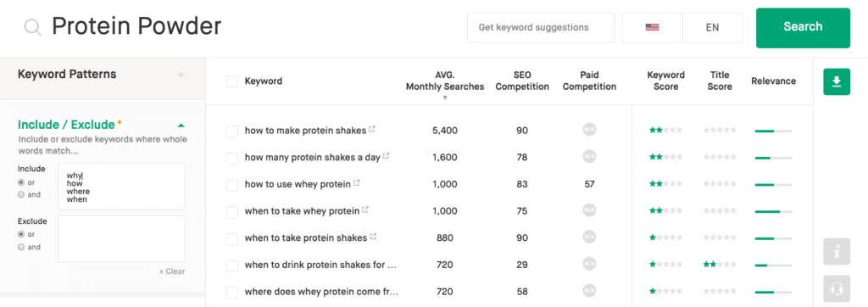Select the Exclude 'and' radio button
The image size is (868, 307).
tap(21, 247)
